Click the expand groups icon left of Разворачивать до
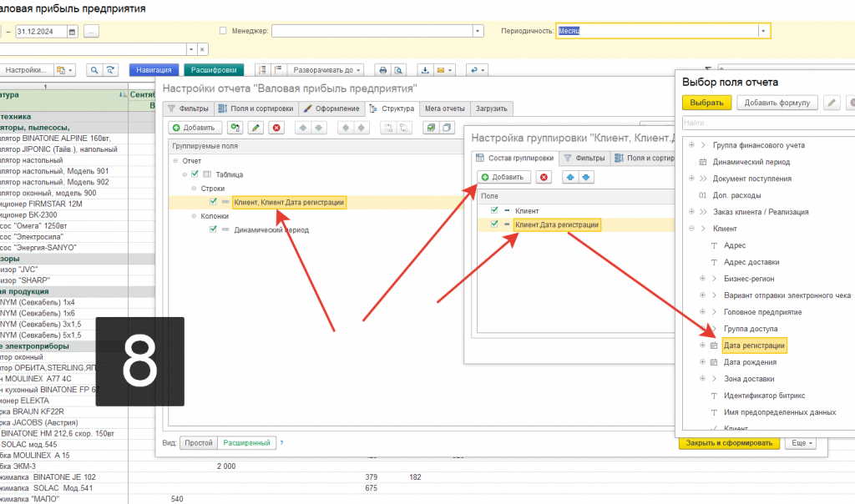855x504 pixels. [278, 70]
